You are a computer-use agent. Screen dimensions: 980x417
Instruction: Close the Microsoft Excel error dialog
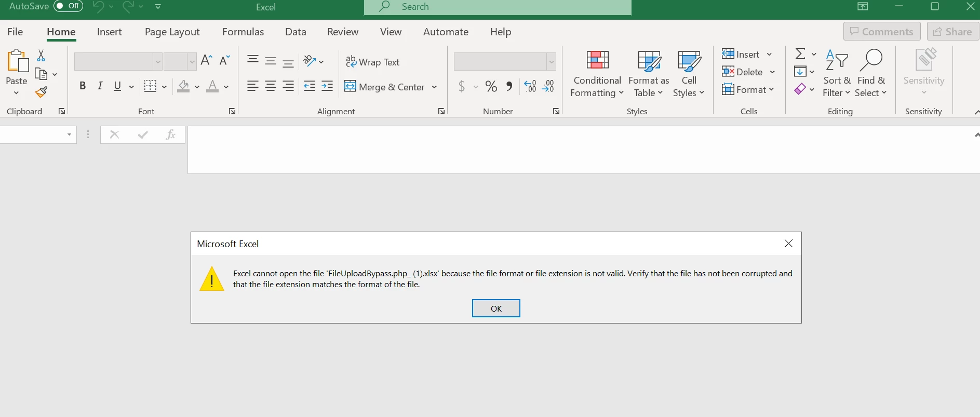click(788, 244)
